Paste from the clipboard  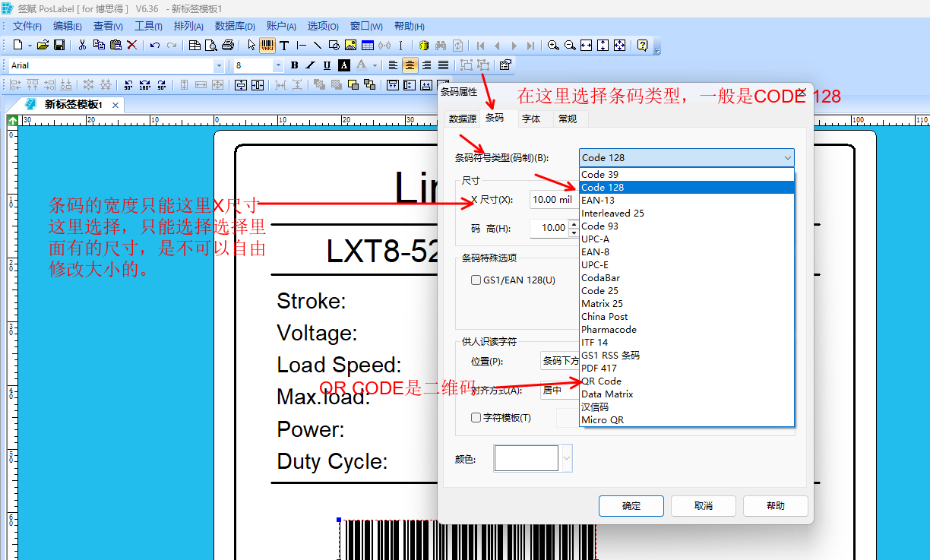pos(115,46)
